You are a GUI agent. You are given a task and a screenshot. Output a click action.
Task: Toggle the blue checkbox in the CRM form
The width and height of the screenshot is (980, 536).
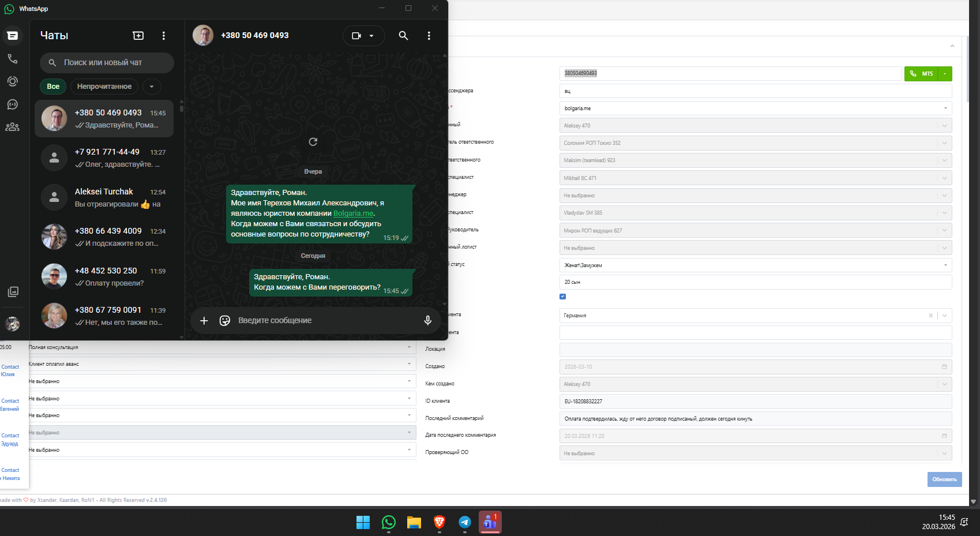(x=562, y=297)
